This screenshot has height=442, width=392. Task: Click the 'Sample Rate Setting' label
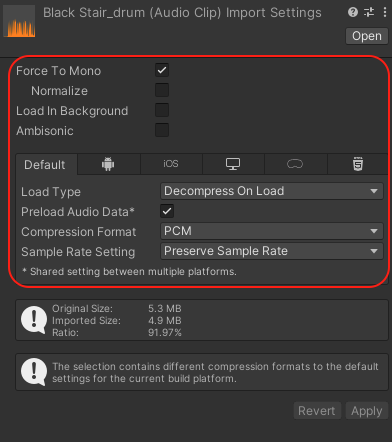click(78, 252)
